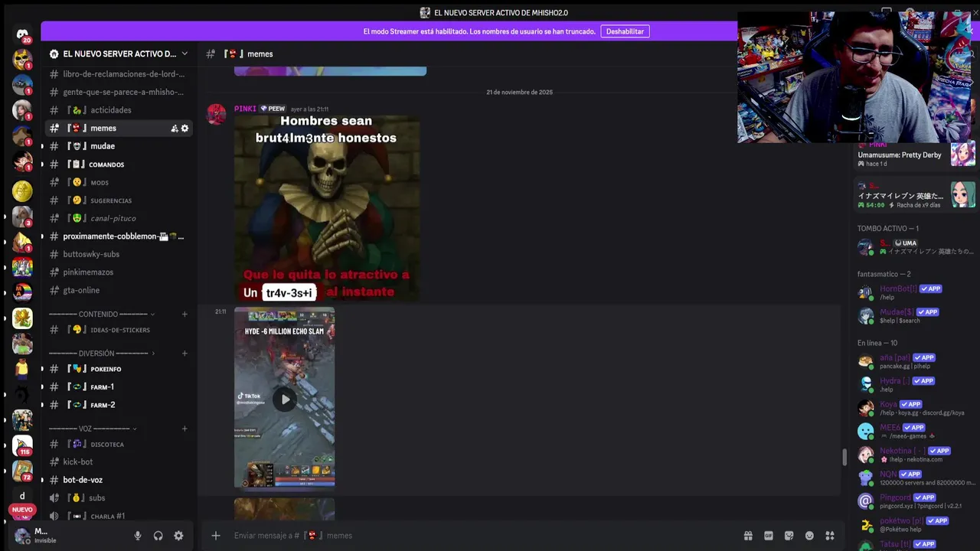Open FARM-2 channel
This screenshot has width=980, height=551.
click(119, 405)
